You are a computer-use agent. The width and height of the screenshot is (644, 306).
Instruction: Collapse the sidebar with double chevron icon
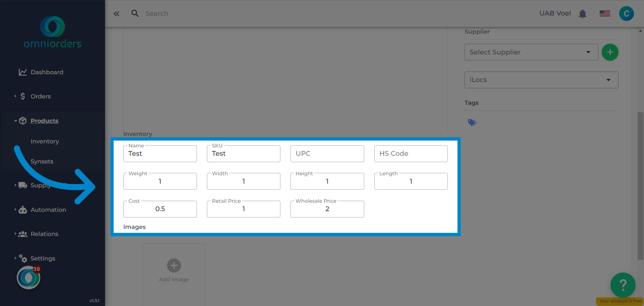click(x=116, y=14)
